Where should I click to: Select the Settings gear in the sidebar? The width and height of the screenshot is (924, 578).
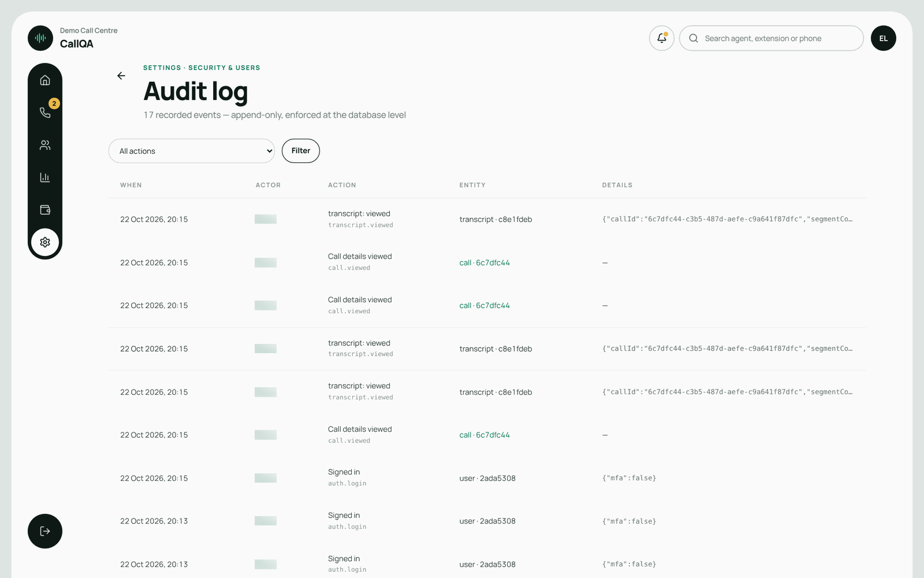45,242
